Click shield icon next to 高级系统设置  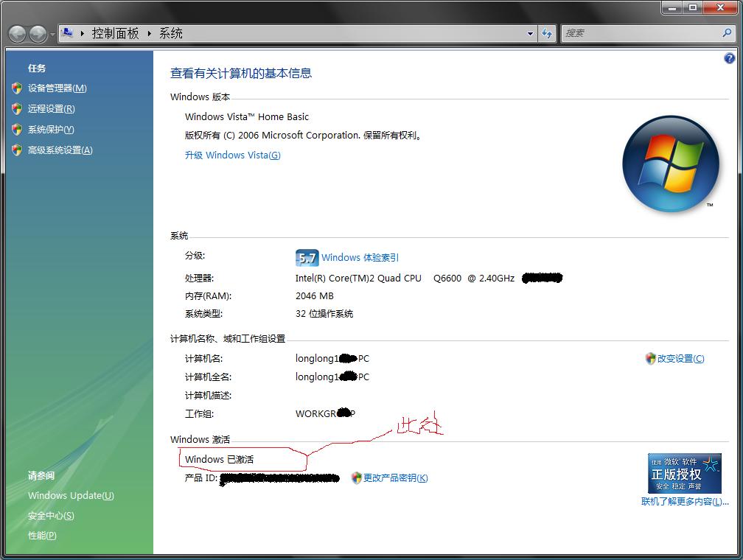point(17,150)
